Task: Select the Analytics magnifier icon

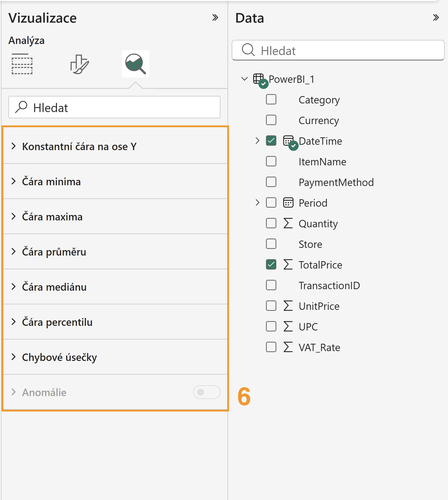Action: click(136, 64)
